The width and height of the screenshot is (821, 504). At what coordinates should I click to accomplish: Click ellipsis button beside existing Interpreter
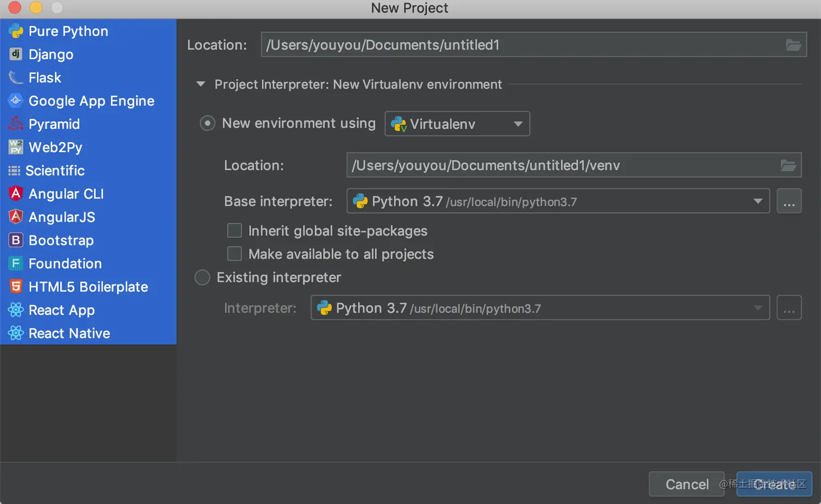tap(789, 308)
